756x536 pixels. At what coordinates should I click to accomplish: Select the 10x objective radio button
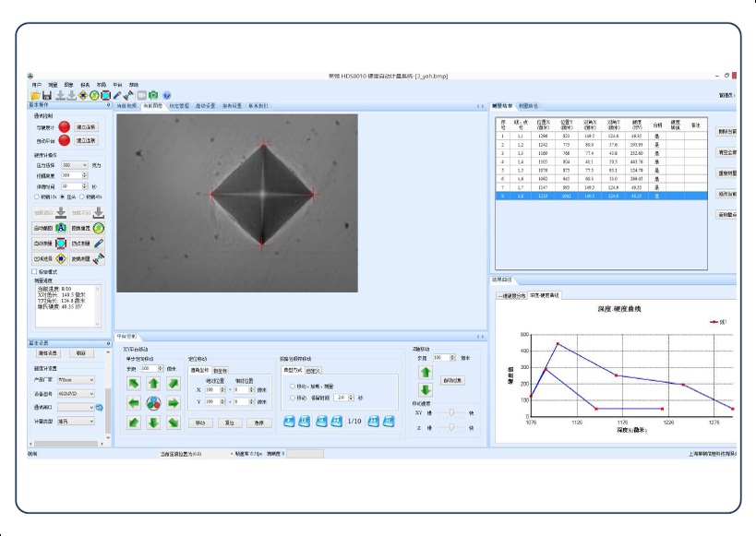(36, 196)
